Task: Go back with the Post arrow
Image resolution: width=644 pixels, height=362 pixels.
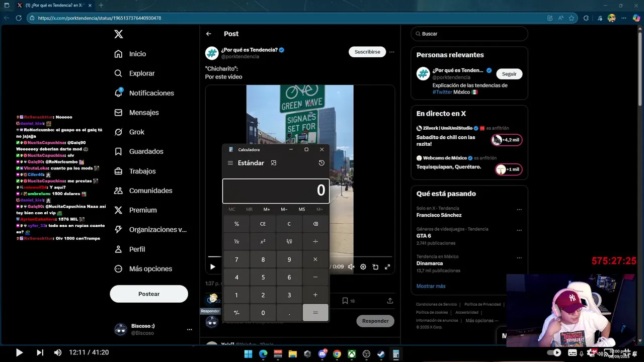Action: (x=208, y=34)
